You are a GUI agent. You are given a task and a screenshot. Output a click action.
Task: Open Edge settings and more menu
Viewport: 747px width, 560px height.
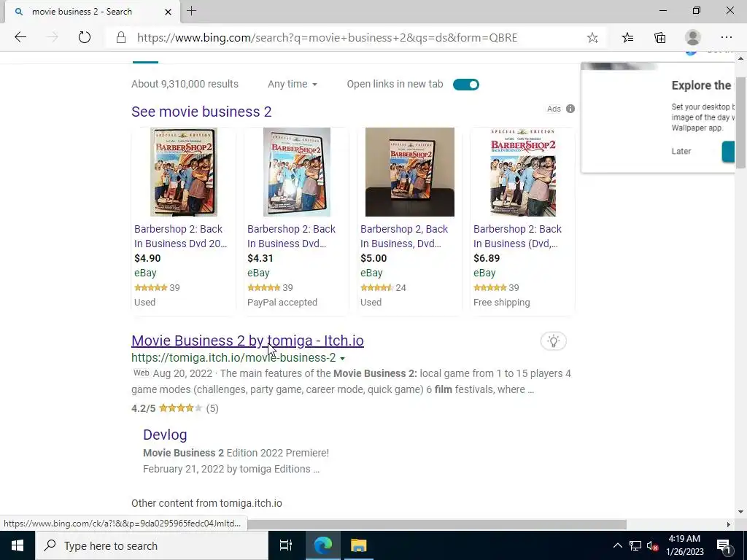(726, 38)
